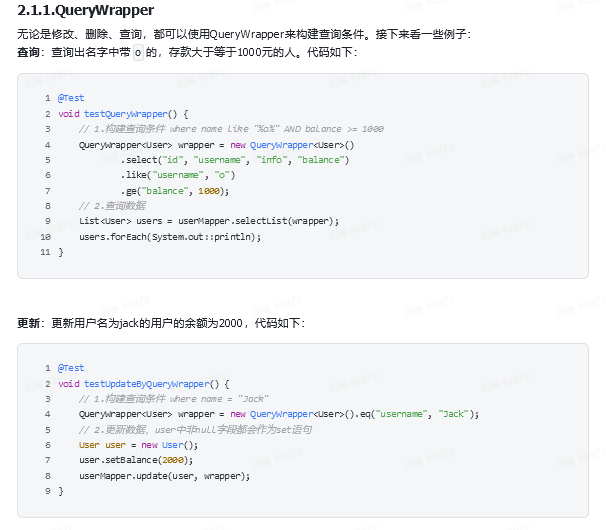Select the bold word 查询 in intro
The image size is (612, 530).
28,52
